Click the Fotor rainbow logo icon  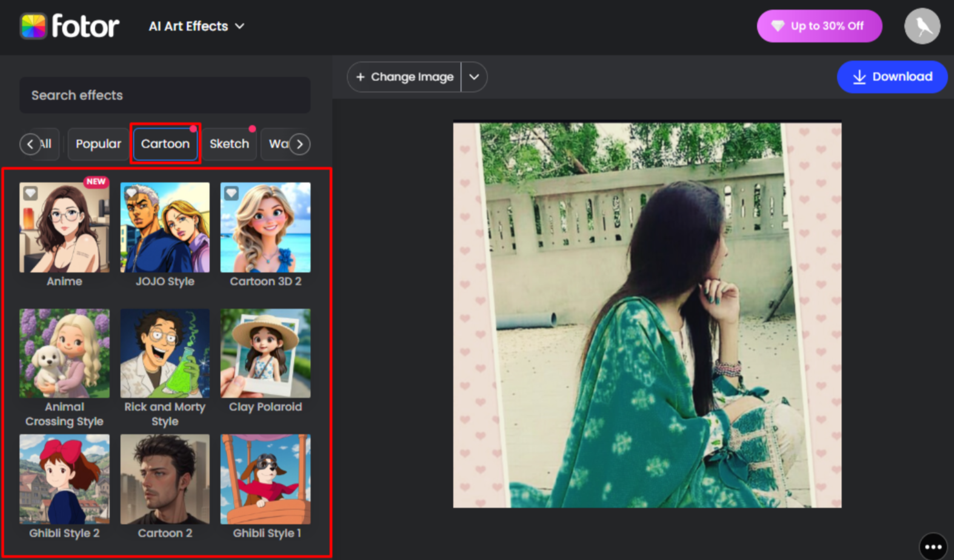(33, 26)
